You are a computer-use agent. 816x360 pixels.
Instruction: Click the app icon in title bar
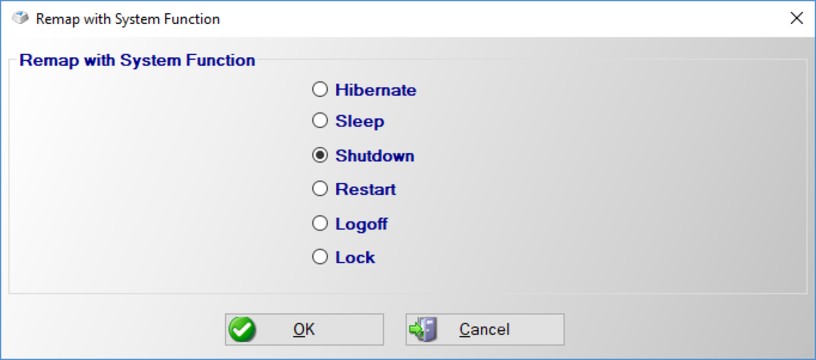coord(20,18)
